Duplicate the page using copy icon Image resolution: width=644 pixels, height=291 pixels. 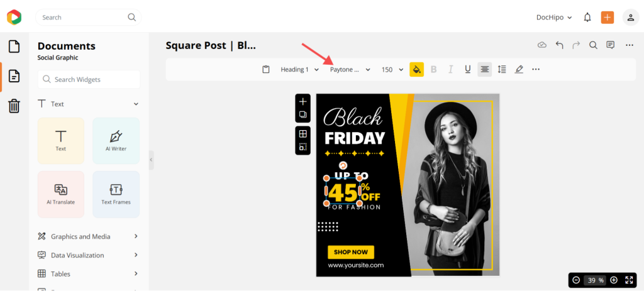[303, 114]
